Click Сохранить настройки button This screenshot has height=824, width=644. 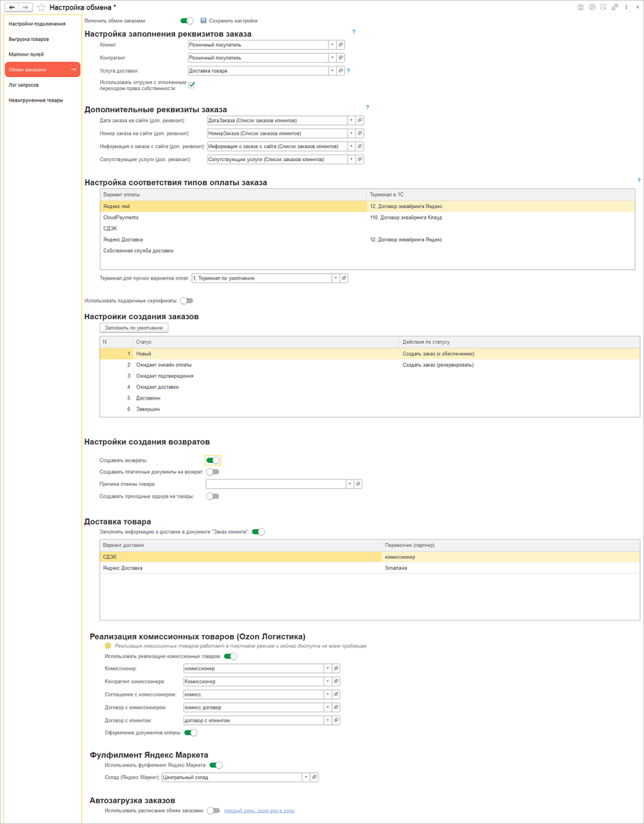(x=229, y=21)
